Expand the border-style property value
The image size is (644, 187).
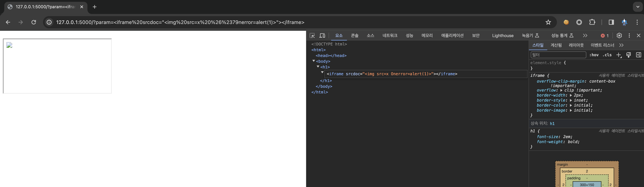click(x=571, y=100)
